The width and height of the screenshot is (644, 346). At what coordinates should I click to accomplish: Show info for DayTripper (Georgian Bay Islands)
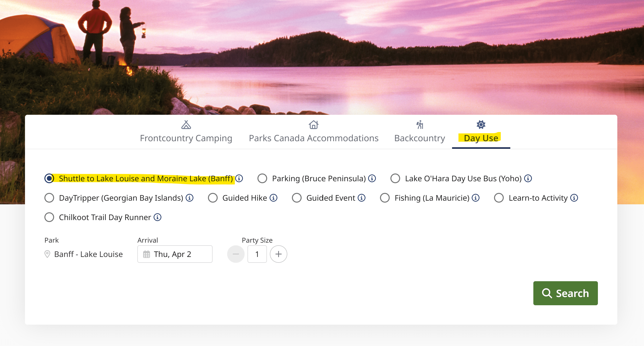tap(190, 198)
